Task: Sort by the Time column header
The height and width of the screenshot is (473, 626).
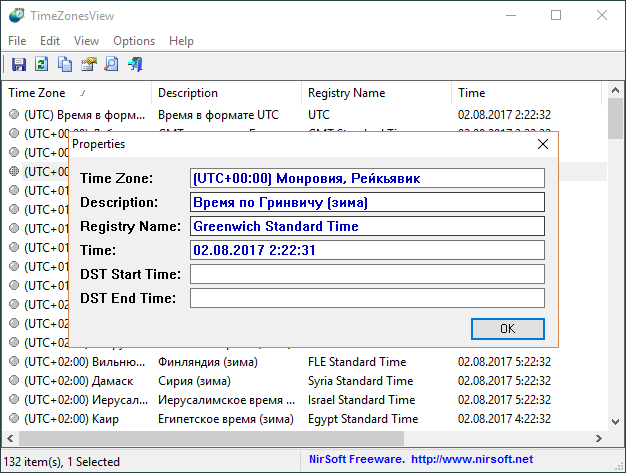Action: coord(526,93)
